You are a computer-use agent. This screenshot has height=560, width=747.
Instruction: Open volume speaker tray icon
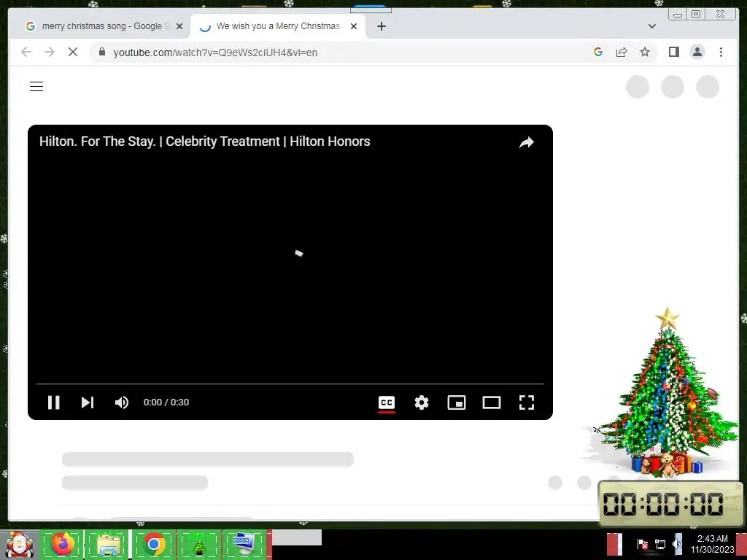point(677,544)
